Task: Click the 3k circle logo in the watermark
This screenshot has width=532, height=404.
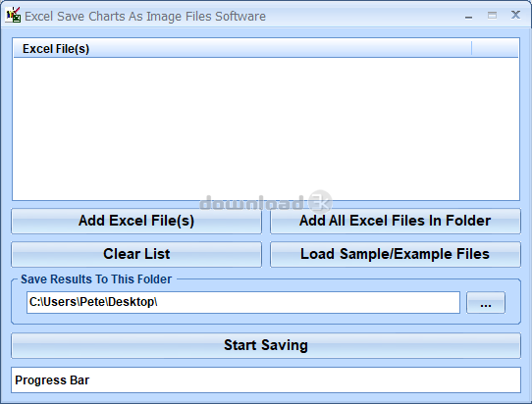Action: click(x=320, y=202)
